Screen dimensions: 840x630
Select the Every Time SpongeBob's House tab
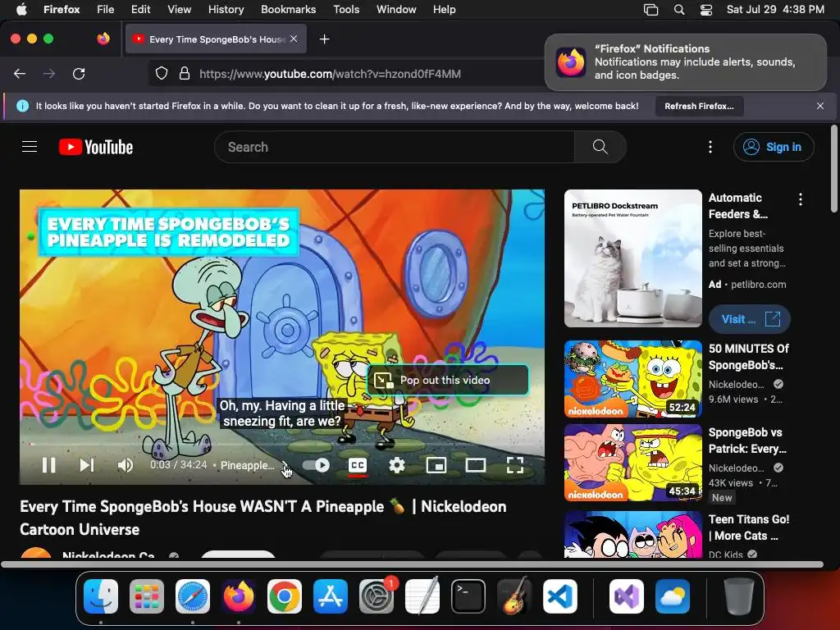(216, 39)
